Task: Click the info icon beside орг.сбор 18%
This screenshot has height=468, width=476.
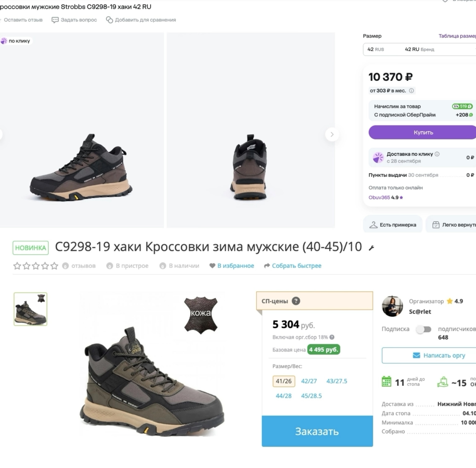Action: tap(332, 337)
